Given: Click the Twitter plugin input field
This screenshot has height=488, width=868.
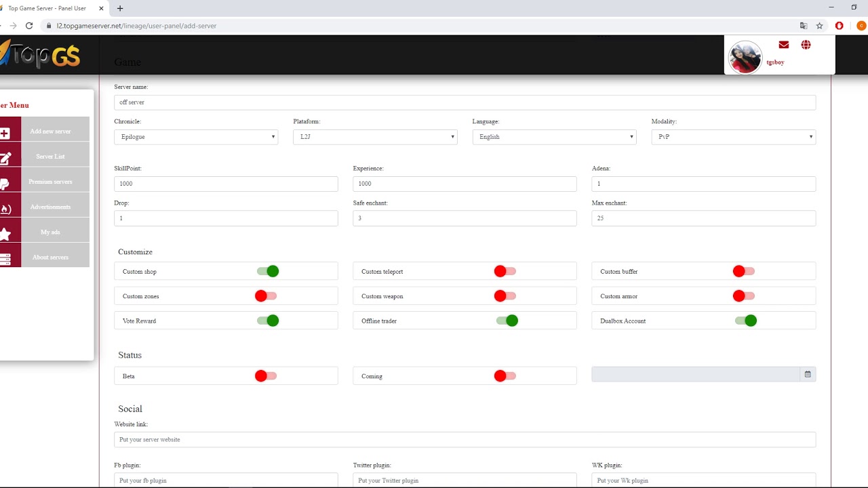Looking at the screenshot, I should tap(465, 480).
